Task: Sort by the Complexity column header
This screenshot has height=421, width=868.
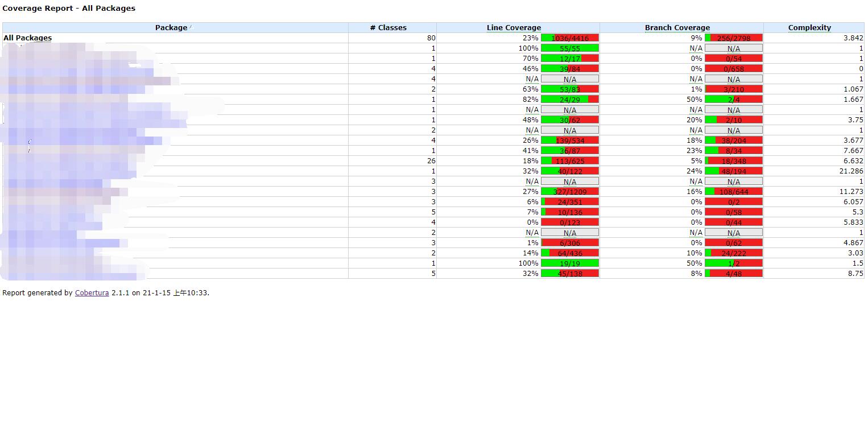Action: point(809,27)
